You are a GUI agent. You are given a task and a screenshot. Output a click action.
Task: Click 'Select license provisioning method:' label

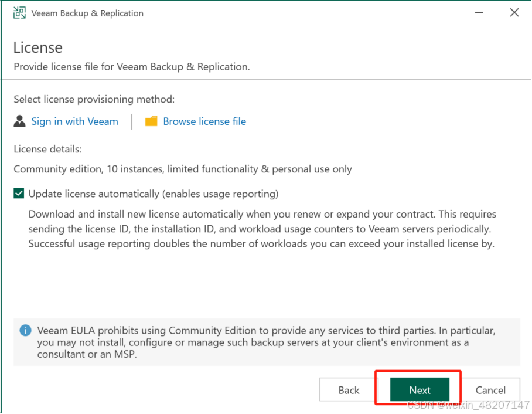pos(94,99)
